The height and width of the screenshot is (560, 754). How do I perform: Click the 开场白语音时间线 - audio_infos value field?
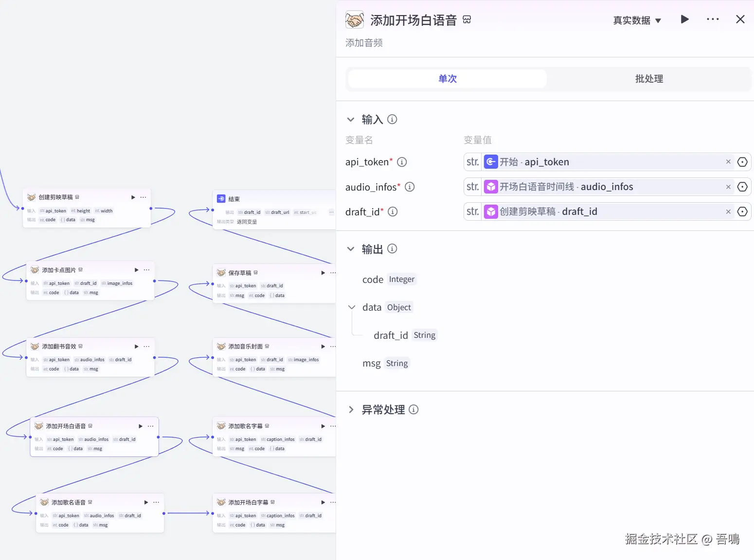pos(608,187)
